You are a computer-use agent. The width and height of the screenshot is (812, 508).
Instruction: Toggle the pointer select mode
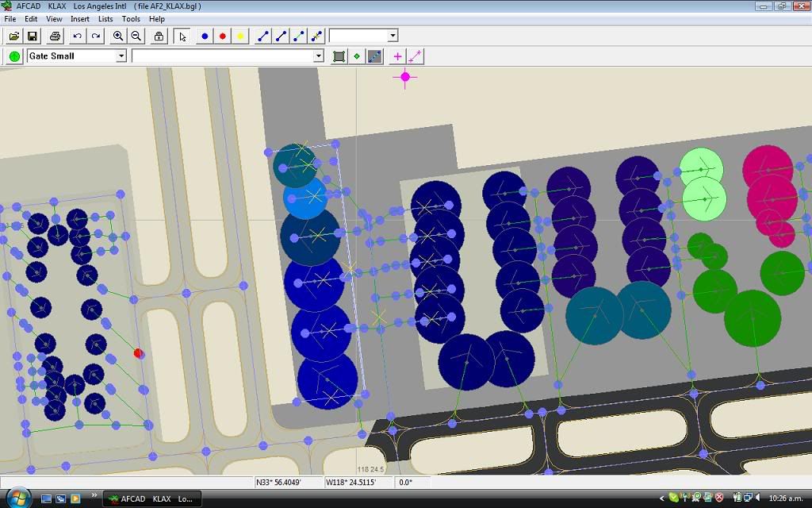click(182, 36)
